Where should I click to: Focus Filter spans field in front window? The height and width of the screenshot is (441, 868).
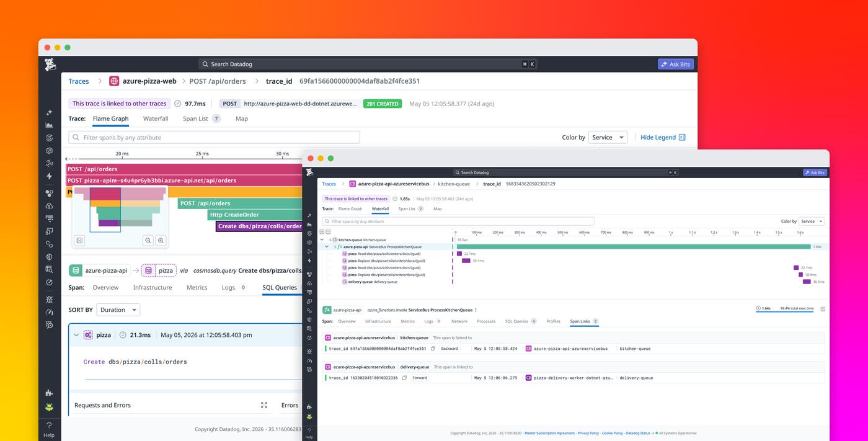(x=458, y=221)
